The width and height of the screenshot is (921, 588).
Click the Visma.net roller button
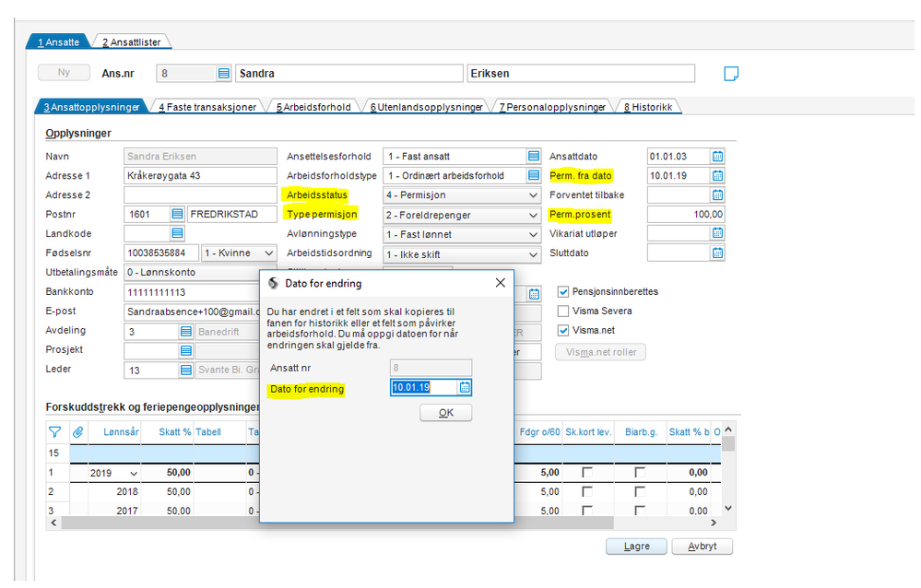(x=600, y=352)
